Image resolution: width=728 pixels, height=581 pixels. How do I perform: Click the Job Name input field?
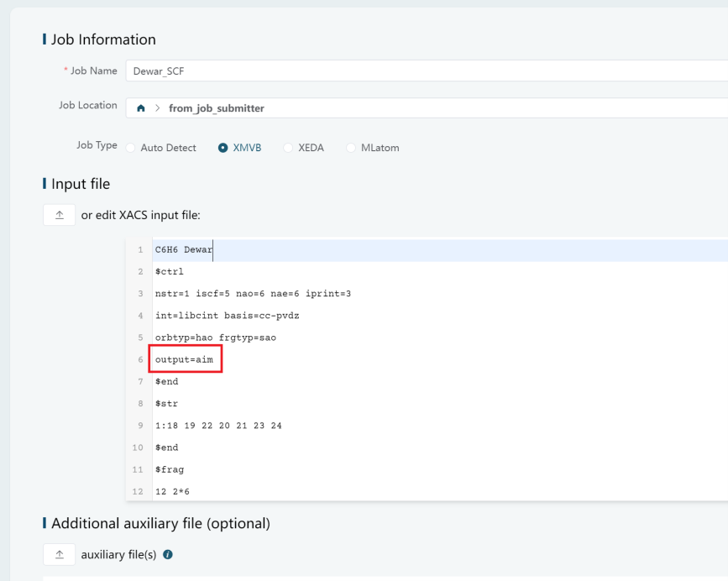coord(427,71)
